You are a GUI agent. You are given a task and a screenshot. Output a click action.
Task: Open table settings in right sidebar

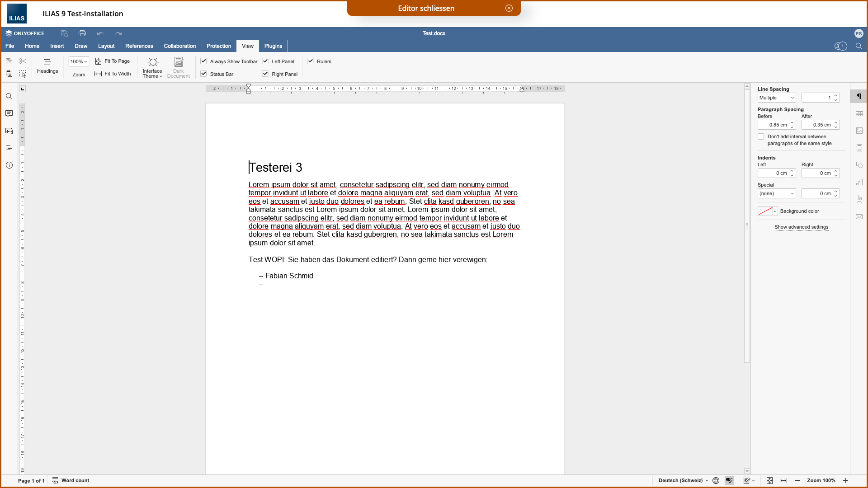(x=859, y=114)
